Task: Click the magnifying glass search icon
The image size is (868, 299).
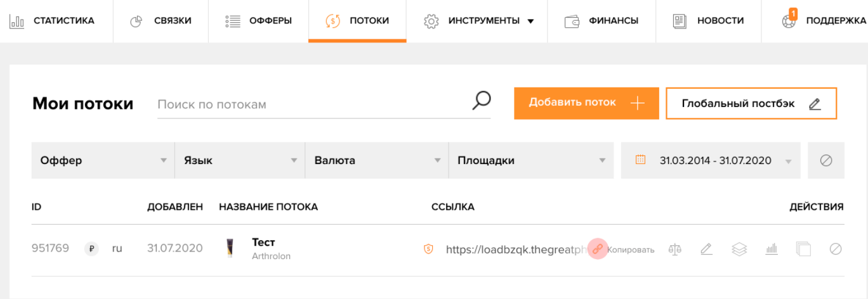Action: (482, 101)
